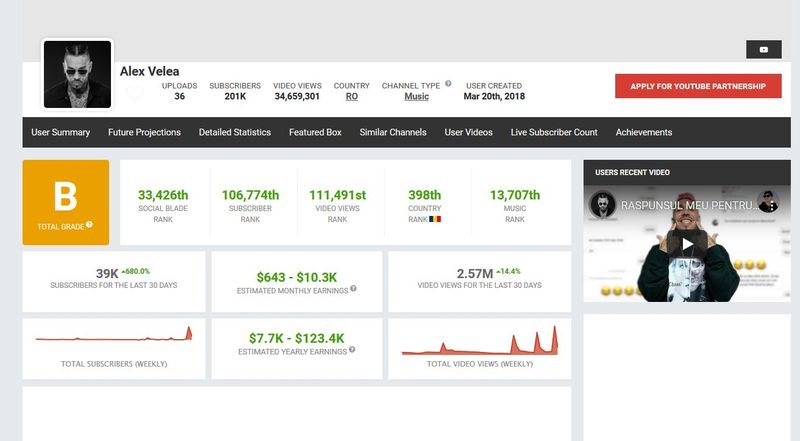The width and height of the screenshot is (800, 441).
Task: Open the Achievements tab
Action: click(644, 132)
